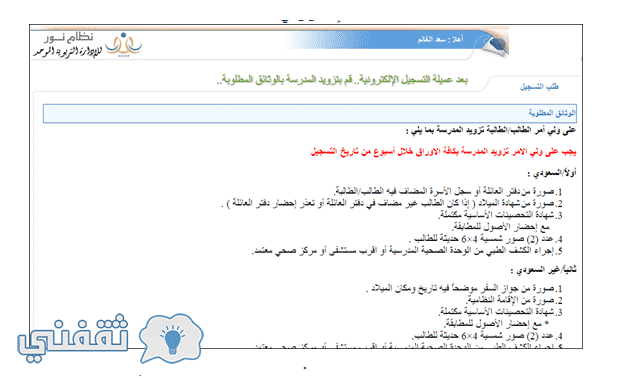Click the Noor system logo
The height and width of the screenshot is (378, 643).
pyautogui.click(x=88, y=45)
